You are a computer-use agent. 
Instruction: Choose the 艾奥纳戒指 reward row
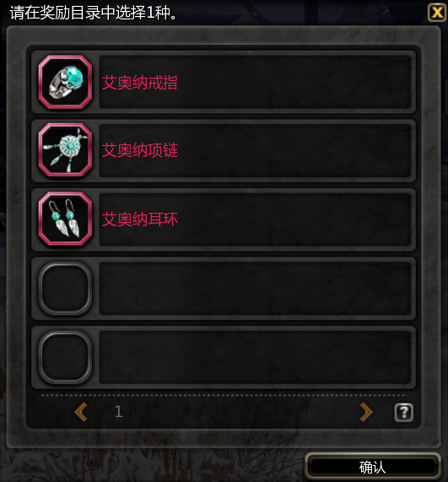click(224, 82)
